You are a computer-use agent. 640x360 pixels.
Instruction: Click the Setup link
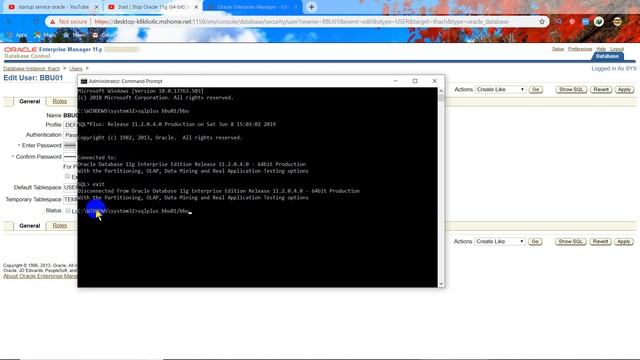pos(558,49)
